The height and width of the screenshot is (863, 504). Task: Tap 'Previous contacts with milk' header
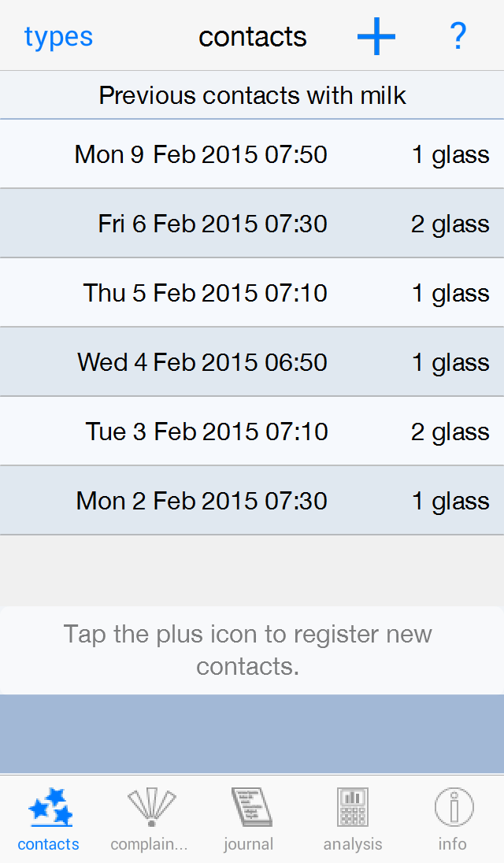click(252, 96)
